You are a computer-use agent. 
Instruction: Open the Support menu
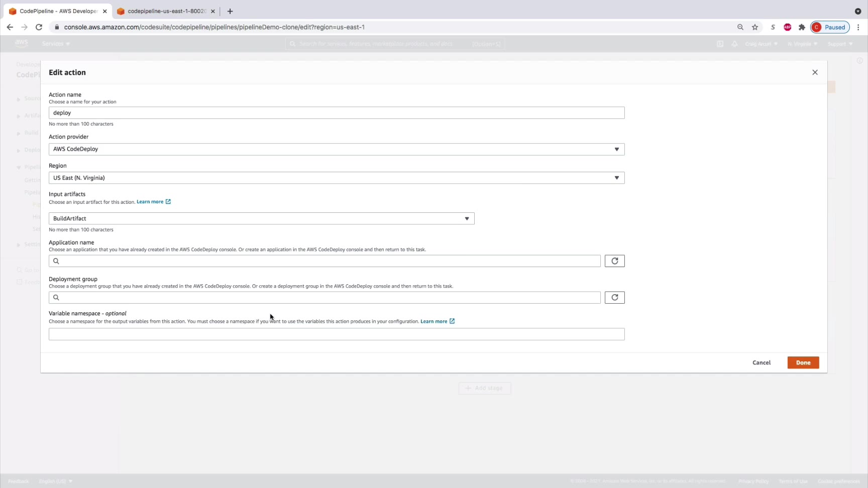pyautogui.click(x=840, y=44)
